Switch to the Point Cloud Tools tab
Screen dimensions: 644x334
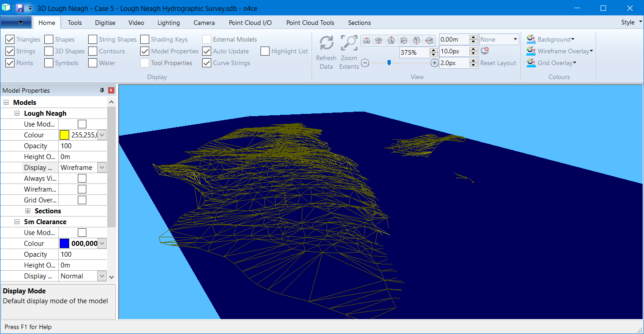(x=310, y=23)
